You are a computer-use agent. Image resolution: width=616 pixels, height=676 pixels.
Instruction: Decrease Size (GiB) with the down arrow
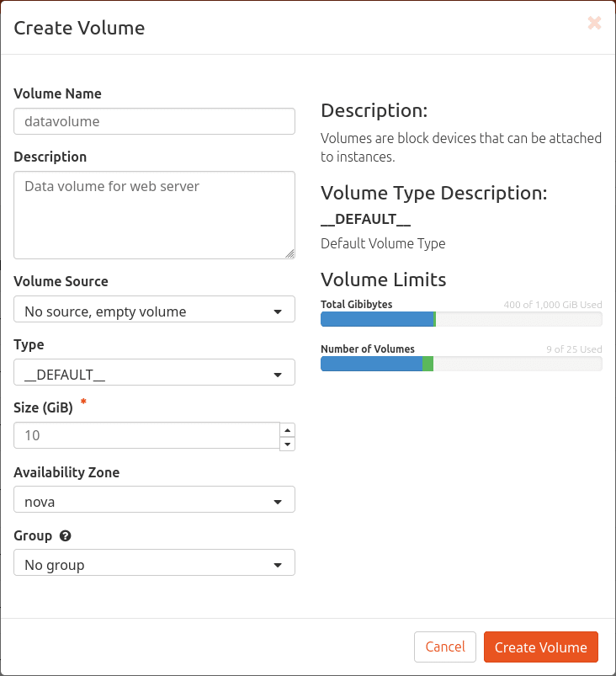coord(287,443)
